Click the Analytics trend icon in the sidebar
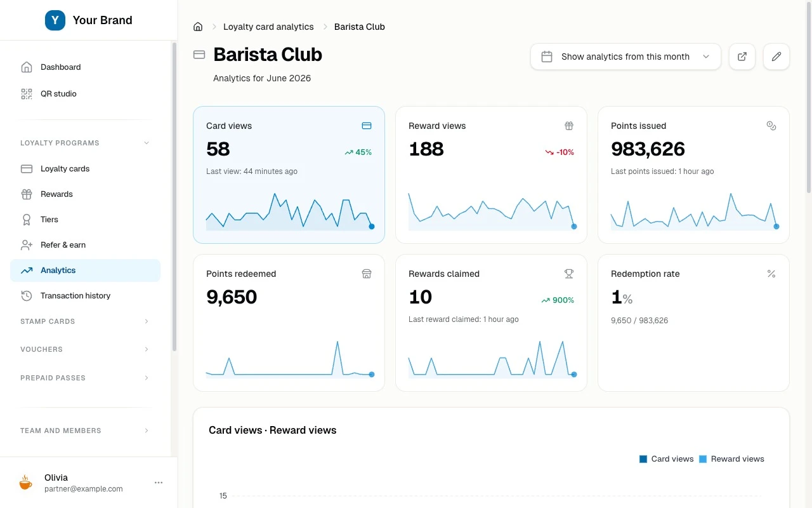 click(27, 271)
